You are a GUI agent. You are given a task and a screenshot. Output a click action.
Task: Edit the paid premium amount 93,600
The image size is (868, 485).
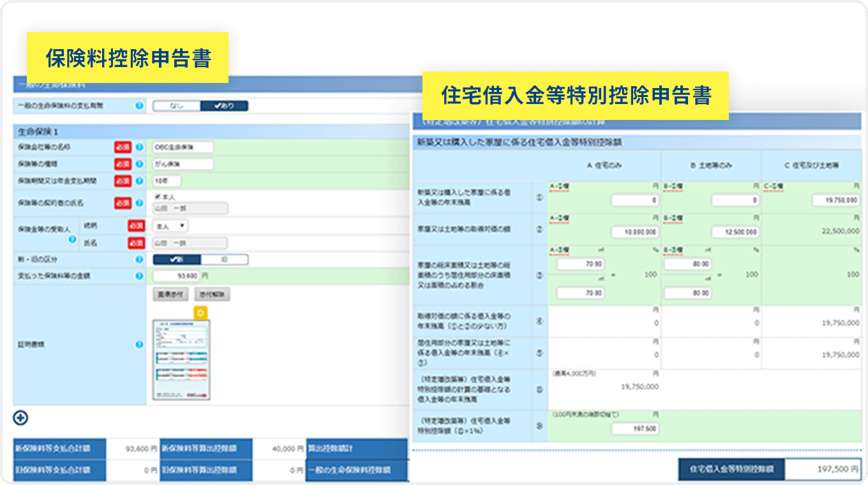click(x=176, y=276)
